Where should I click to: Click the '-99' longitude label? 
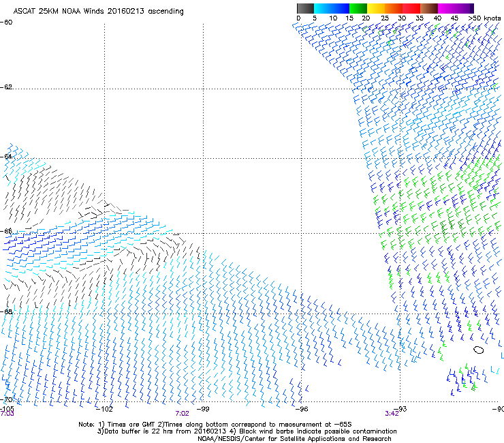click(x=203, y=409)
